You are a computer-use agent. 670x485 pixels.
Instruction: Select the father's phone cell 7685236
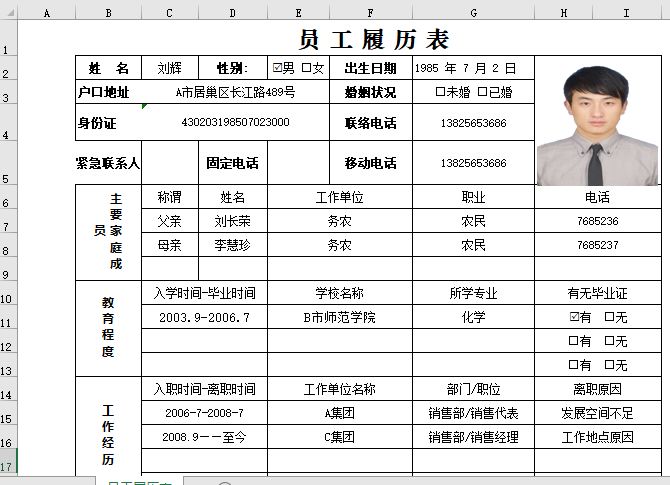click(x=598, y=221)
